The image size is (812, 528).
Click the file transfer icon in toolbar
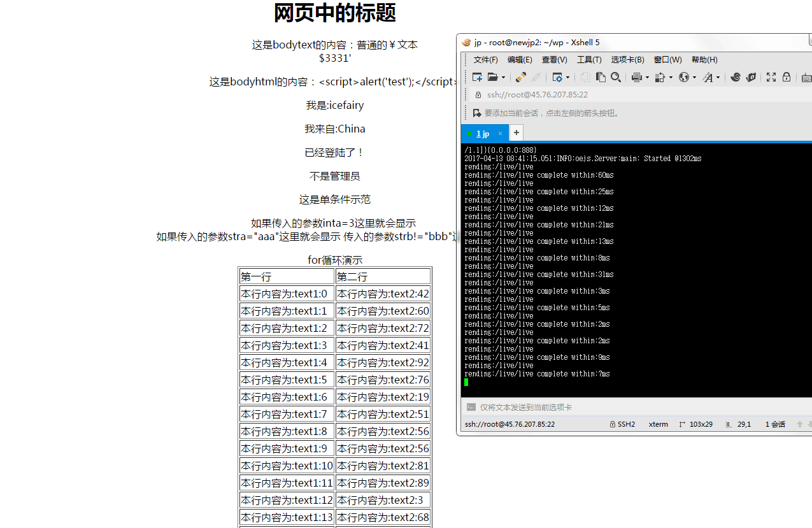pyautogui.click(x=660, y=77)
